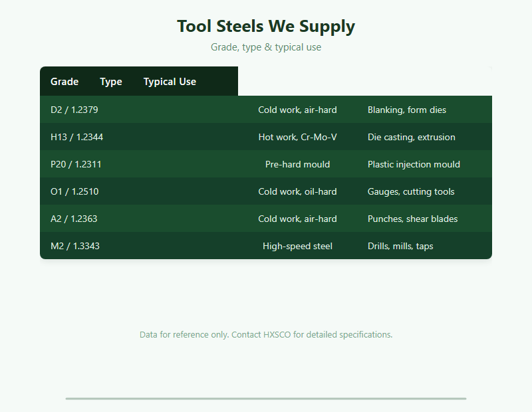The height and width of the screenshot is (412, 532).
Task: Click the Tool Steels We Supply heading
Action: tap(266, 26)
